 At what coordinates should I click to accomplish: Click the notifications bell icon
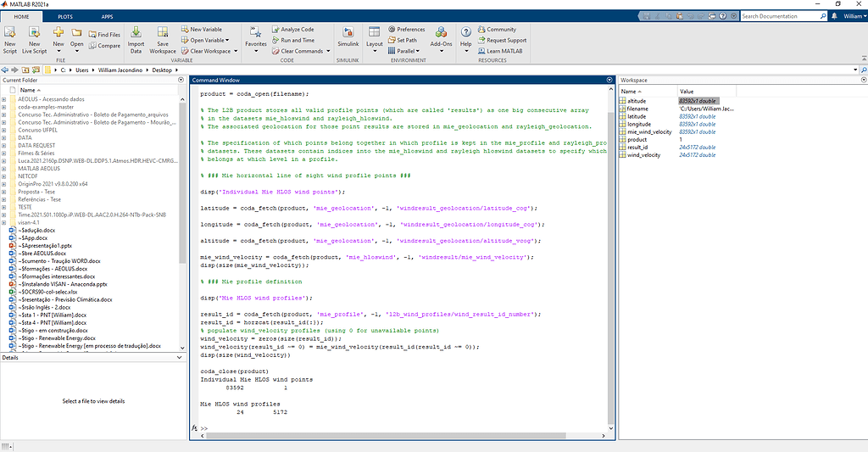(834, 16)
